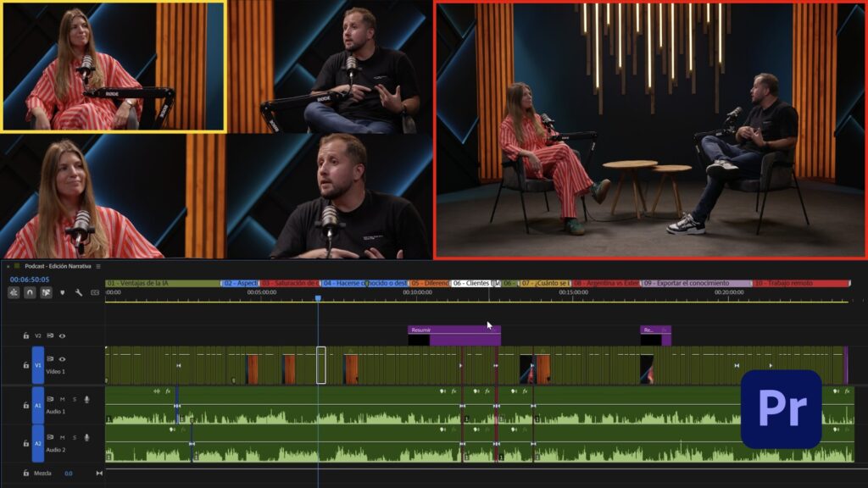Open the Podcast sequence panel hamburger menu

click(98, 266)
